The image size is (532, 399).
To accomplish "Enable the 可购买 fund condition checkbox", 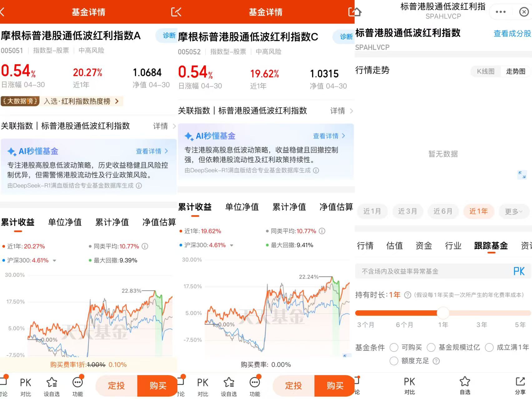I will (x=394, y=347).
